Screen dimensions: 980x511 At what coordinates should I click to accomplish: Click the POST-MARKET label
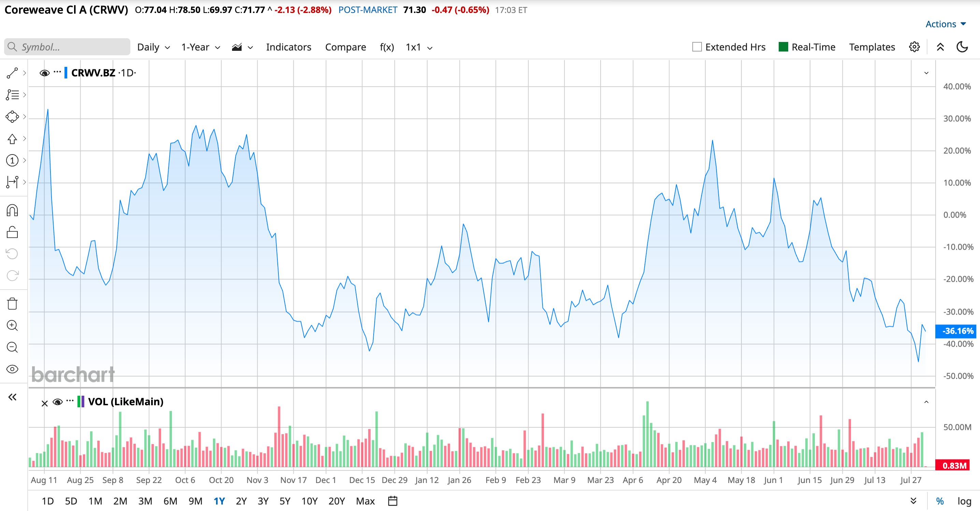[x=368, y=10]
